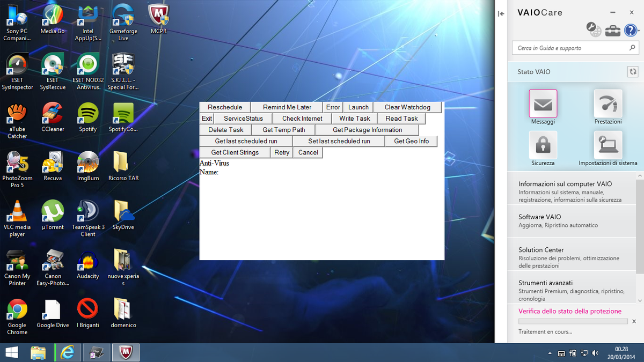Open VAIO Care toolbox icon
The image size is (644, 362).
coord(613,31)
